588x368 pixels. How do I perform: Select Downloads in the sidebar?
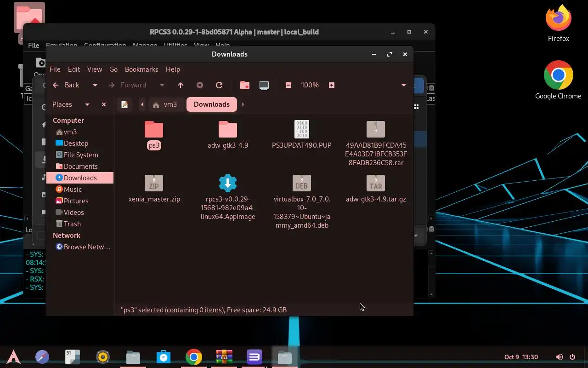point(80,178)
